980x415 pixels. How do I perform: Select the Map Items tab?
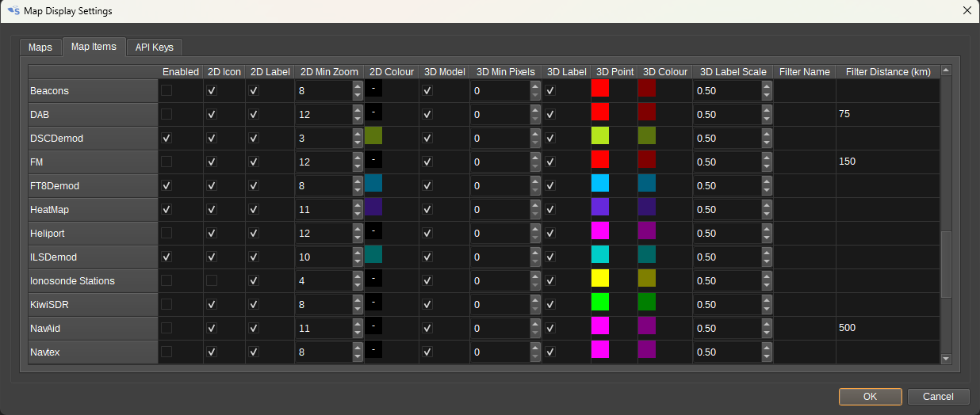click(94, 47)
